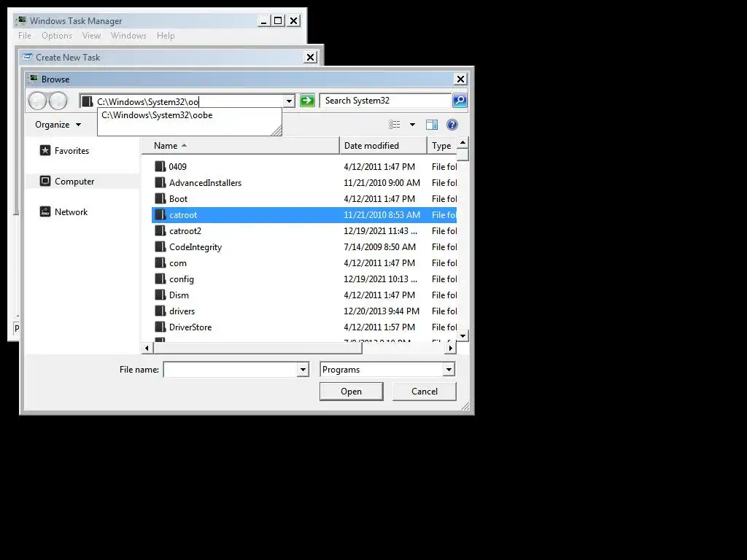
Task: Click the Computer icon in the navigation pane
Action: [45, 181]
